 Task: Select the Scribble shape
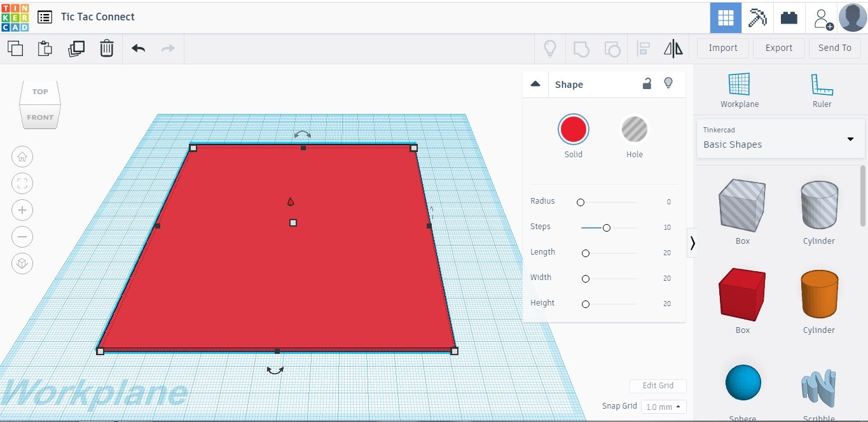click(x=818, y=387)
